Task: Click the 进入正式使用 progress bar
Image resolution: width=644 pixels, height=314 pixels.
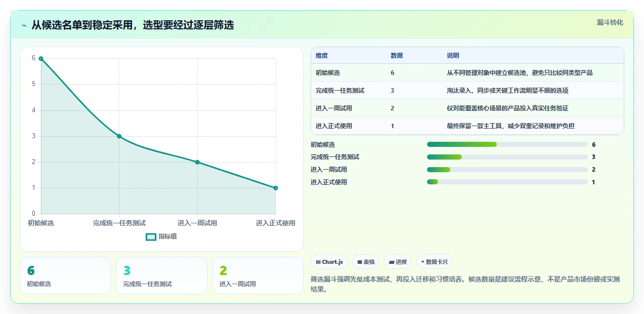Action: point(507,182)
